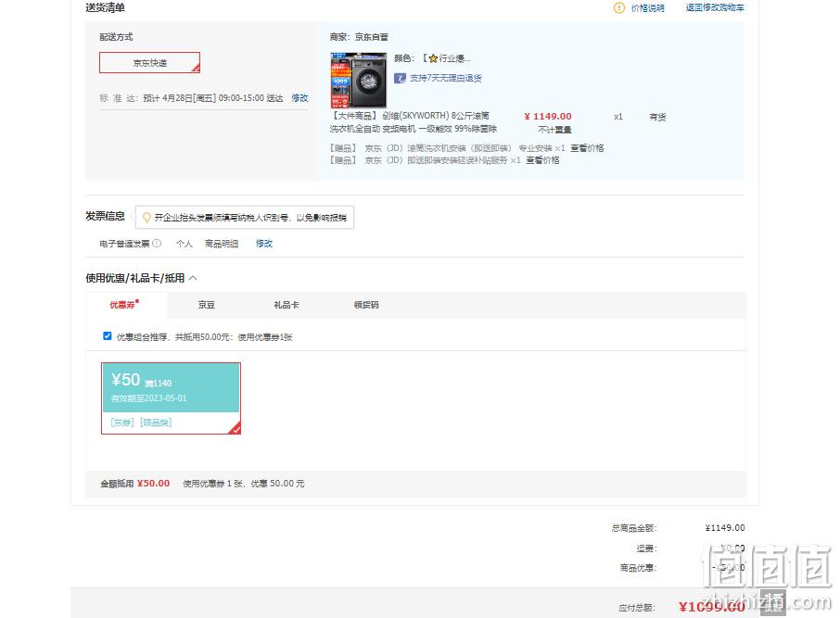Open the 价格说明 link
Viewport: 840px width, 618px height.
(648, 8)
